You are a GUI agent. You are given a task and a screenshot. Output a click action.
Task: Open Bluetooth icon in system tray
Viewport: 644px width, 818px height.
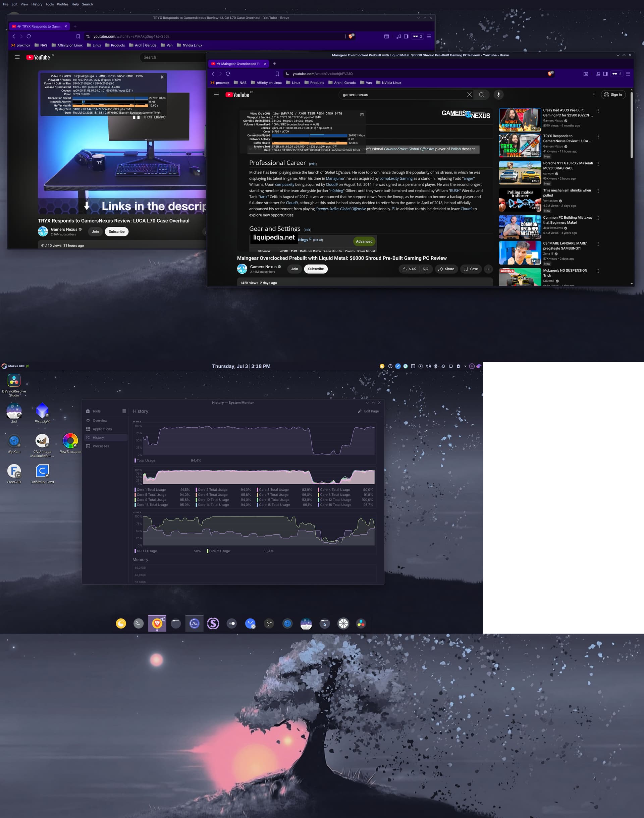pyautogui.click(x=436, y=366)
